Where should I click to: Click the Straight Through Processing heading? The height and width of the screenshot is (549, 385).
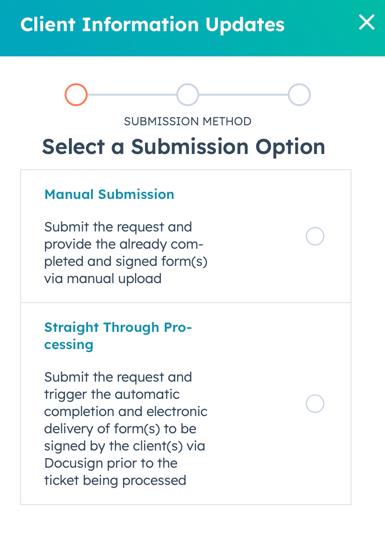tap(118, 336)
